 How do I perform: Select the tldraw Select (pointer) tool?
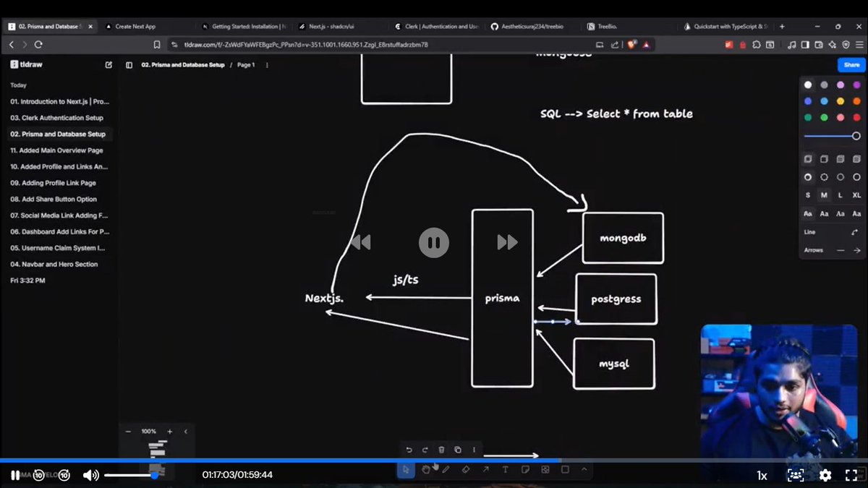(406, 469)
